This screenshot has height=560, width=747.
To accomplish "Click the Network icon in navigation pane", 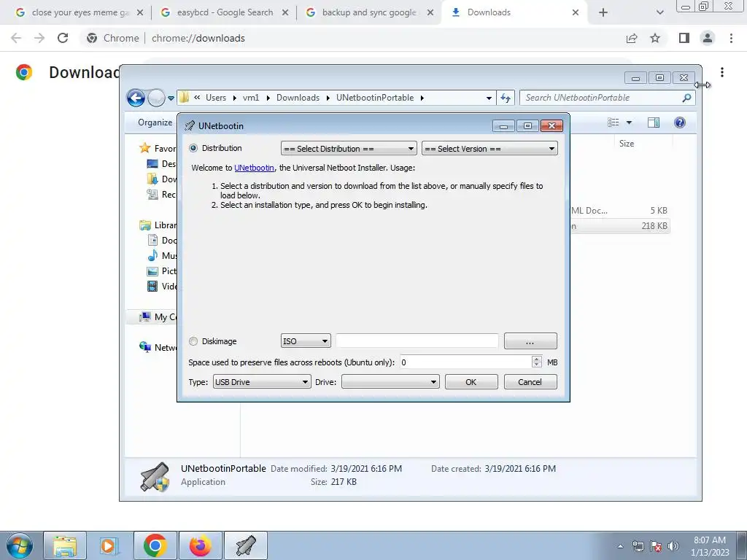I will point(145,347).
